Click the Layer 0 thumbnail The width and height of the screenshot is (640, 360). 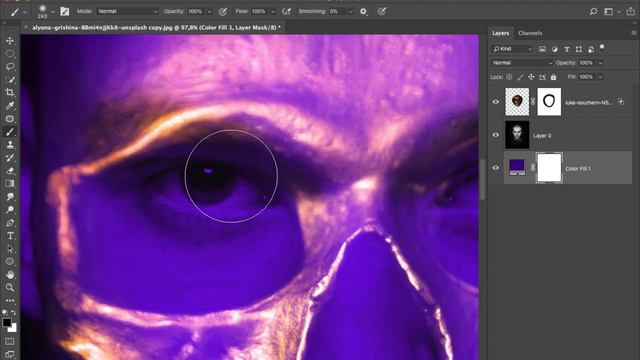click(x=517, y=135)
